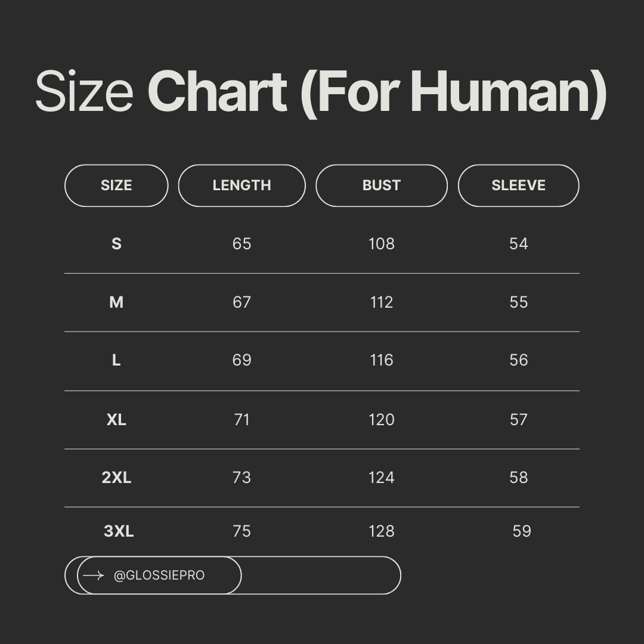Click the arrow icon beside @GLOSSIEPRO
644x644 pixels.
[94, 575]
